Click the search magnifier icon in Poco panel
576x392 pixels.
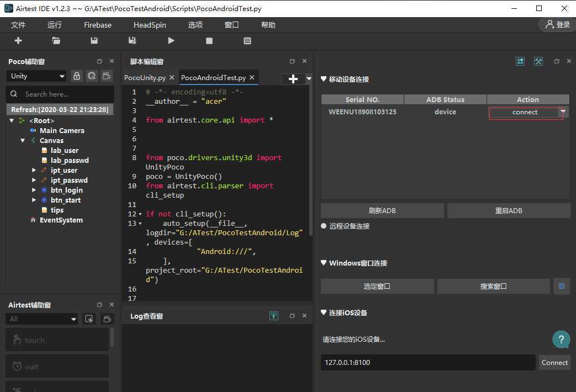14,94
